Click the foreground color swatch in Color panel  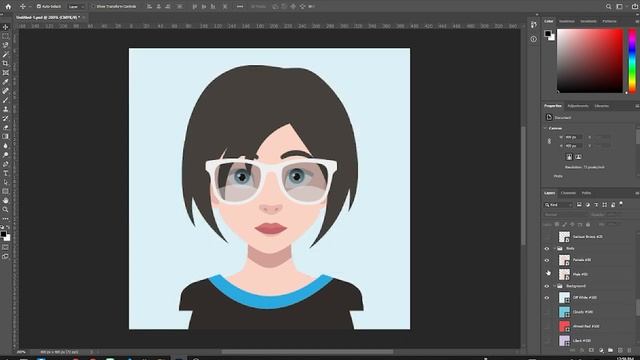coord(548,33)
